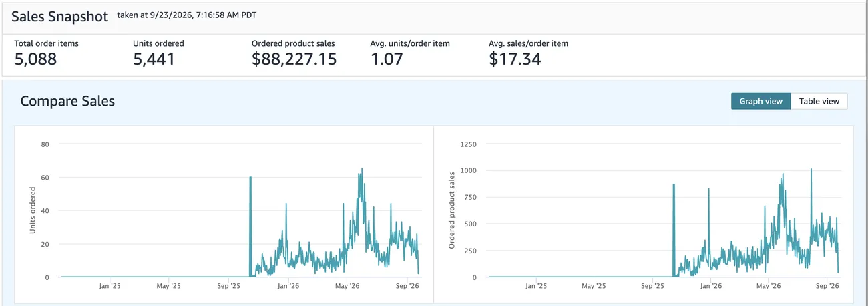The height and width of the screenshot is (306, 868).
Task: Select the Avg. sales/order item value $17.34
Action: tap(515, 59)
